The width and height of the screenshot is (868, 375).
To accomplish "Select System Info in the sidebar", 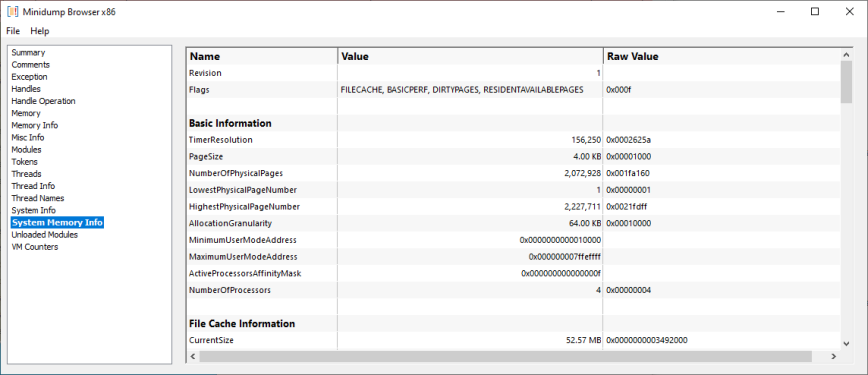I will [33, 210].
